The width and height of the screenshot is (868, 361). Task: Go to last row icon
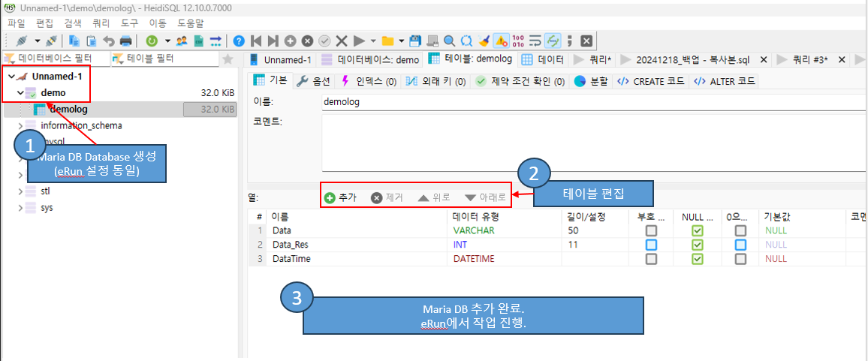click(273, 41)
